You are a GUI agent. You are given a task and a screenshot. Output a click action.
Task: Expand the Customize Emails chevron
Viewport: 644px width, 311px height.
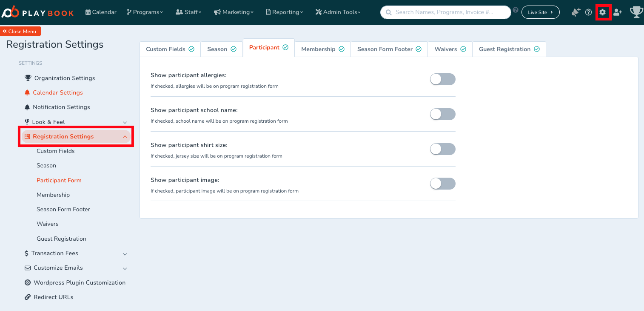tap(125, 268)
